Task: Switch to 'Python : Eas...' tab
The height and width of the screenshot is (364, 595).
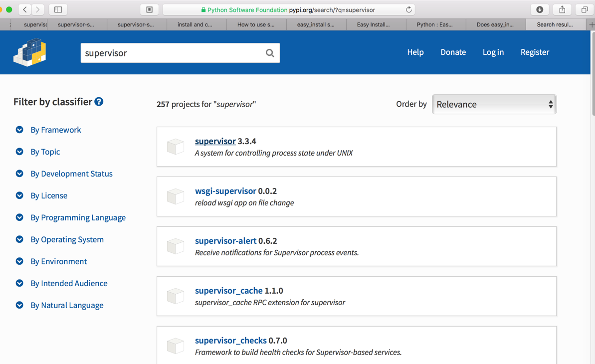Action: pos(435,24)
